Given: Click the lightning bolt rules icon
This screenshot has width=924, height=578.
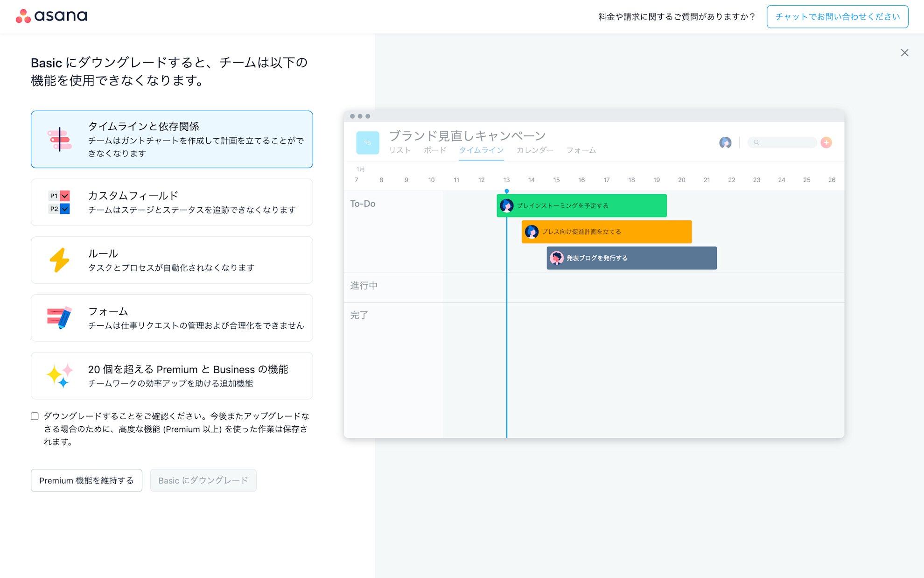Looking at the screenshot, I should [x=59, y=260].
